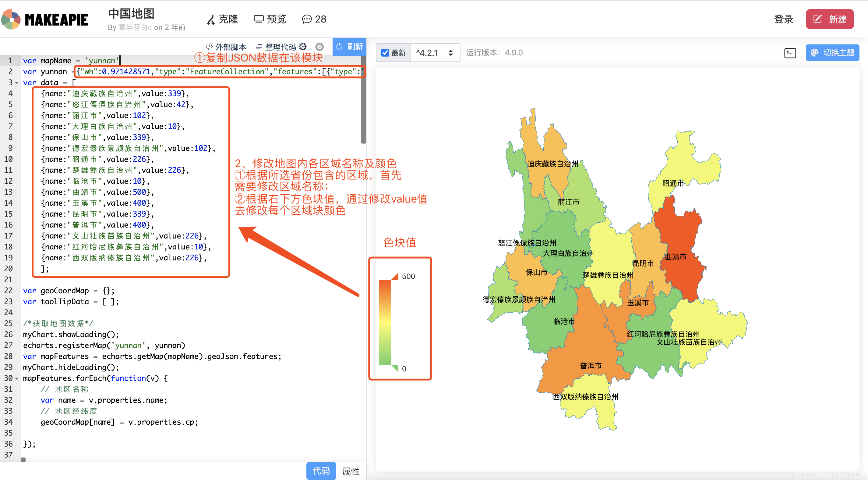Click the MAKEAPIE logo icon
The height and width of the screenshot is (480, 868).
click(11, 19)
